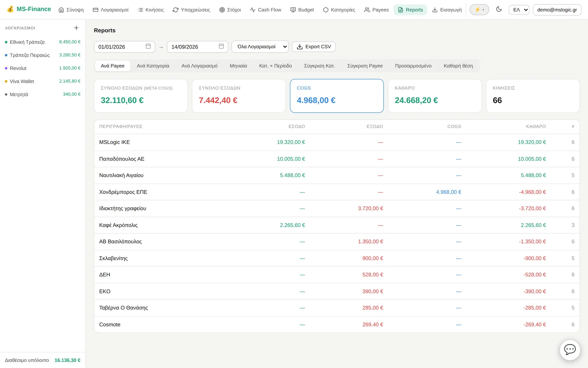
Task: Add a new account with the plus icon
Action: 76,28
